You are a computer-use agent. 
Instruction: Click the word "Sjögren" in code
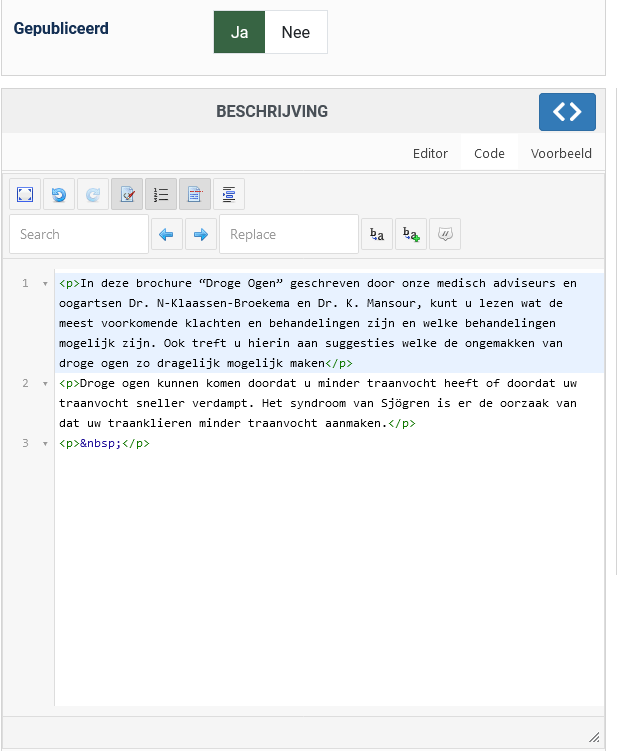[x=405, y=403]
